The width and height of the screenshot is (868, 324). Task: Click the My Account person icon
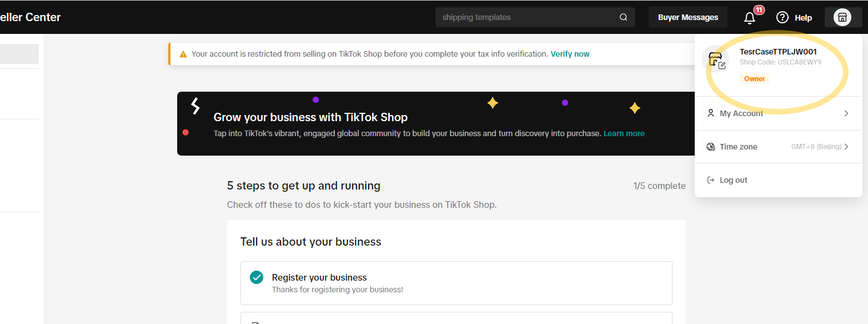(x=710, y=113)
